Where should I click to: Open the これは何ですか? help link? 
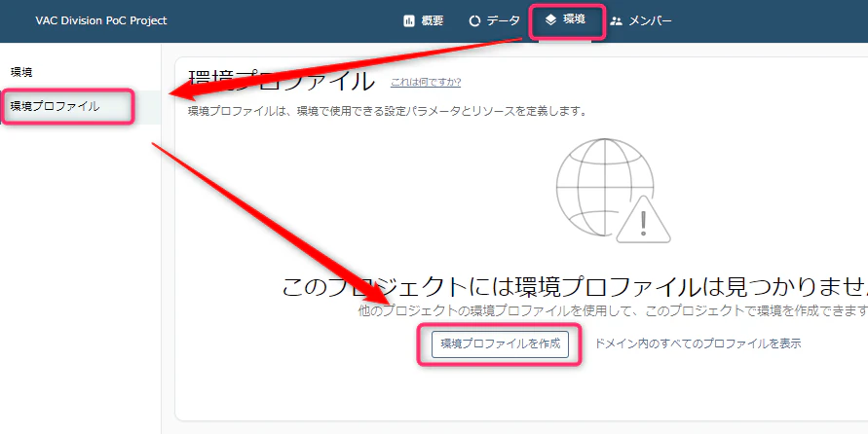tap(426, 83)
